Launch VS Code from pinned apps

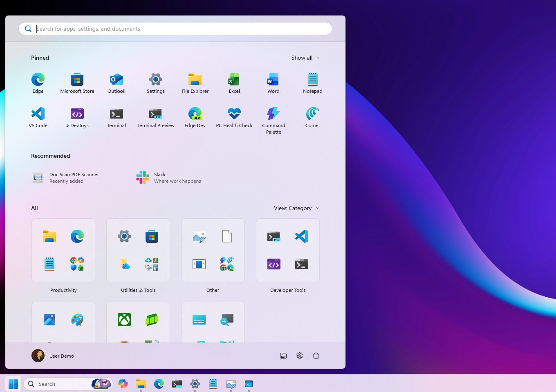tap(38, 117)
